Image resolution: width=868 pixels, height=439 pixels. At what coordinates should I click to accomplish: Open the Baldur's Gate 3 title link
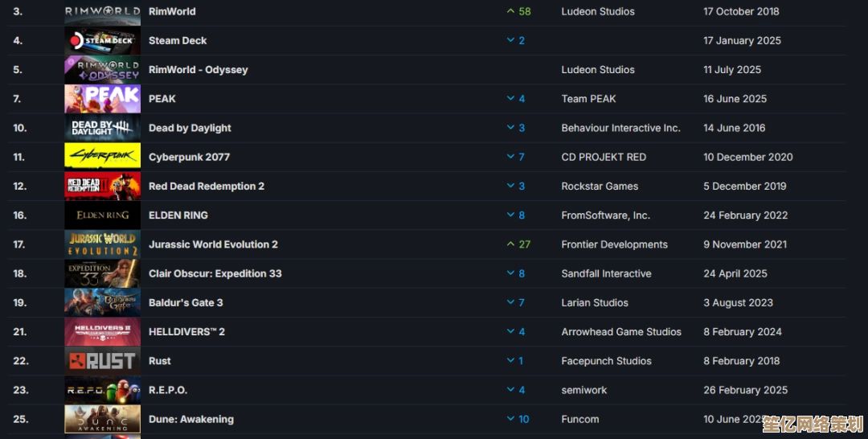click(186, 303)
